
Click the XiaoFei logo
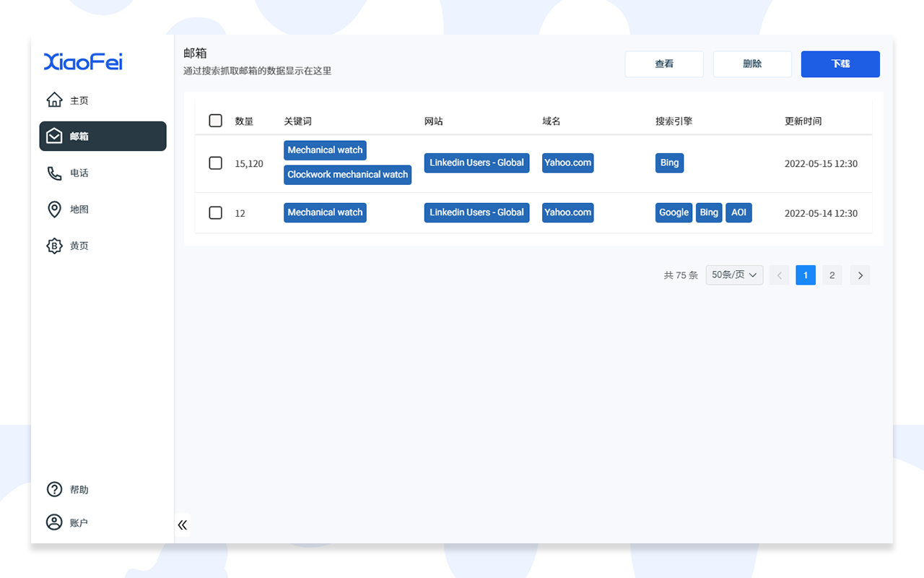click(83, 62)
